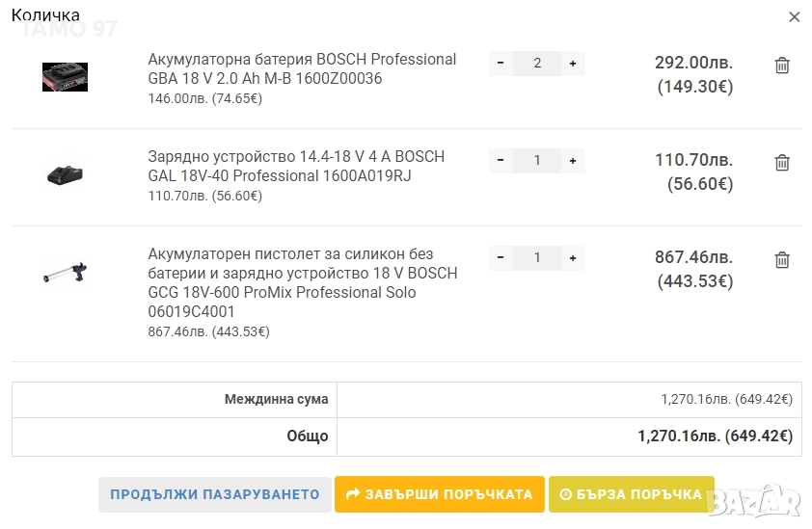Increase battery quantity with plus button
The height and width of the screenshot is (529, 812).
pos(573,64)
